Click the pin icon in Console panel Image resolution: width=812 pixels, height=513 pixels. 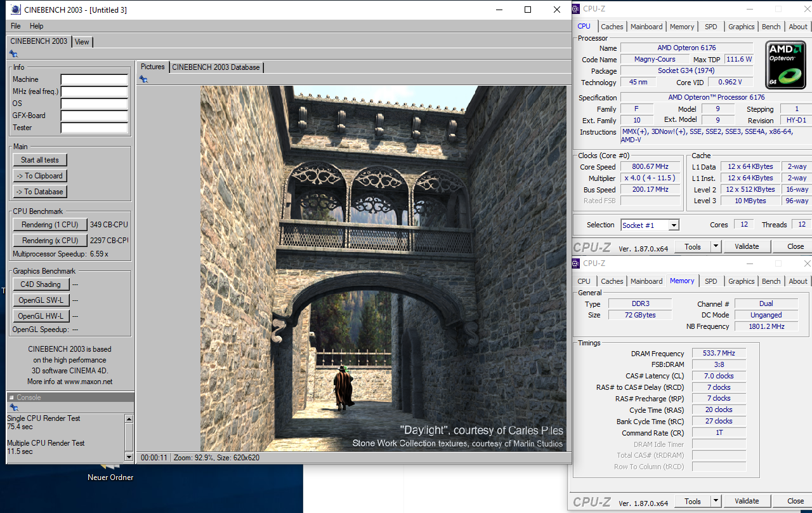pyautogui.click(x=13, y=408)
